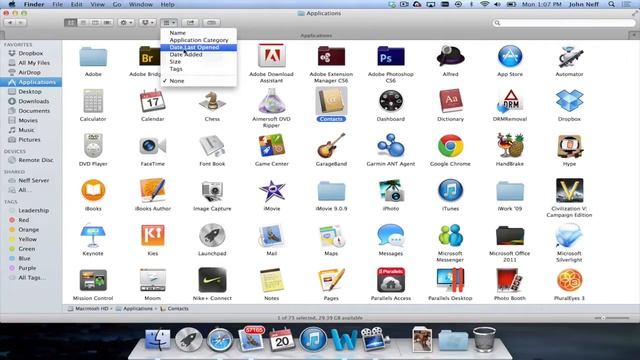Click the Google Chrome icon
This screenshot has height=360, width=640.
pyautogui.click(x=450, y=146)
